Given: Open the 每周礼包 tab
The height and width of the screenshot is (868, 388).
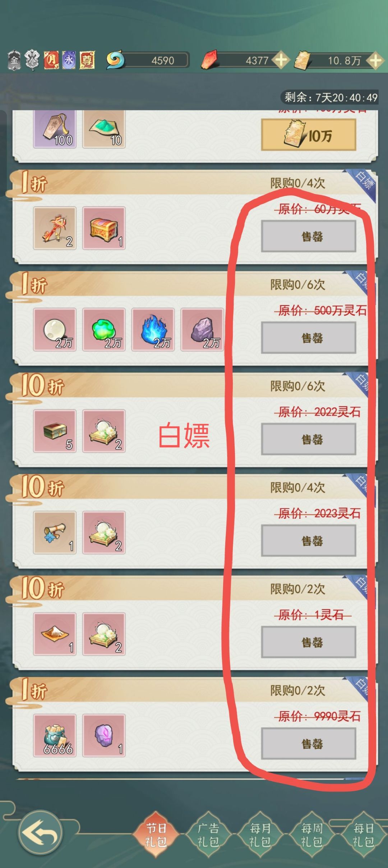Looking at the screenshot, I should point(311,835).
